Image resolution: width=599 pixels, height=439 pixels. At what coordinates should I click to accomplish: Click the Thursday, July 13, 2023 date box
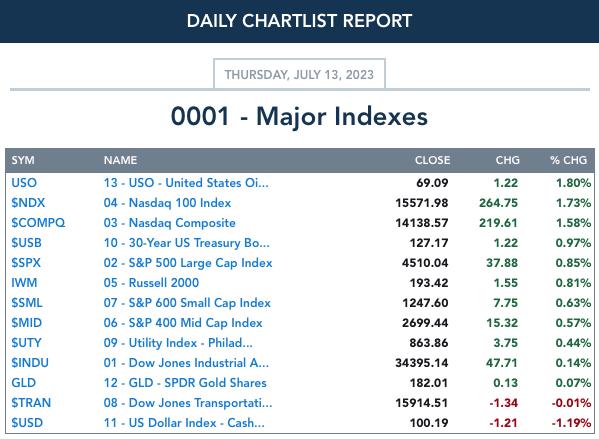pyautogui.click(x=299, y=74)
